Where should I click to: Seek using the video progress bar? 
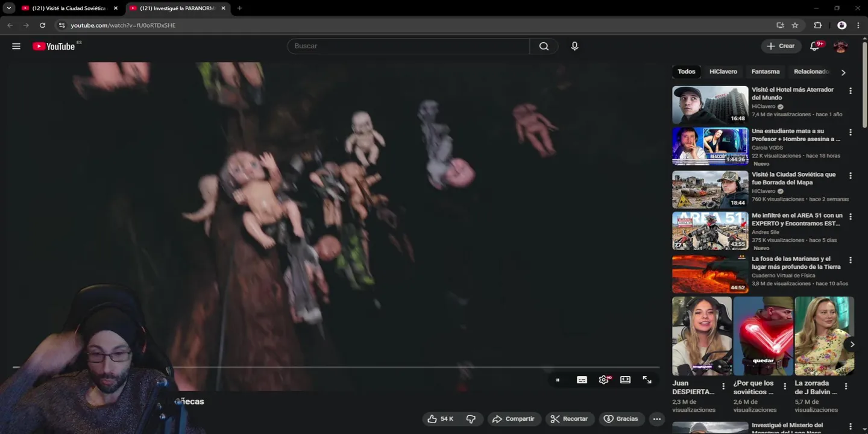click(336, 367)
